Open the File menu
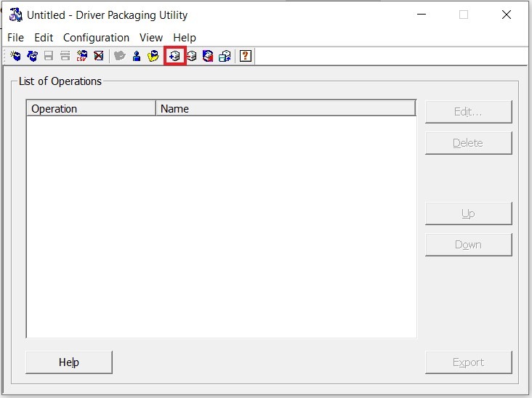 (x=15, y=38)
